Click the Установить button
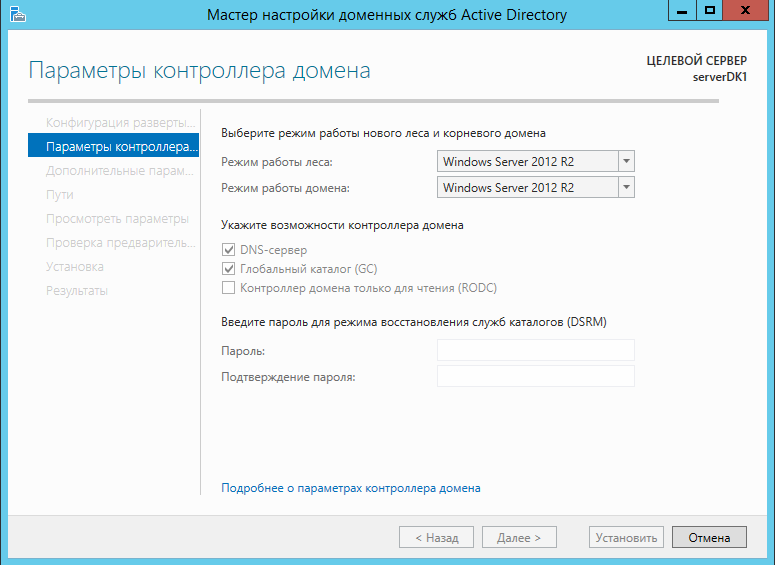The image size is (775, 565). coord(626,537)
